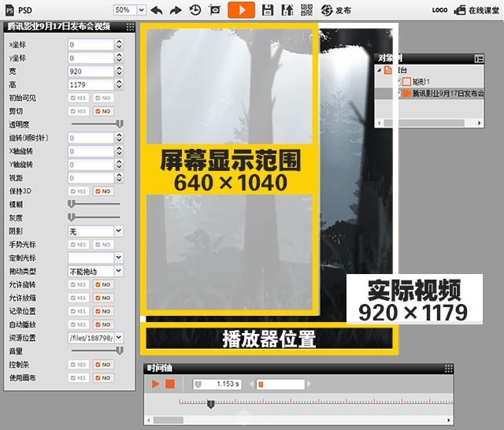Click the 透明度 slider handle
The width and height of the screenshot is (504, 430).
click(x=120, y=124)
